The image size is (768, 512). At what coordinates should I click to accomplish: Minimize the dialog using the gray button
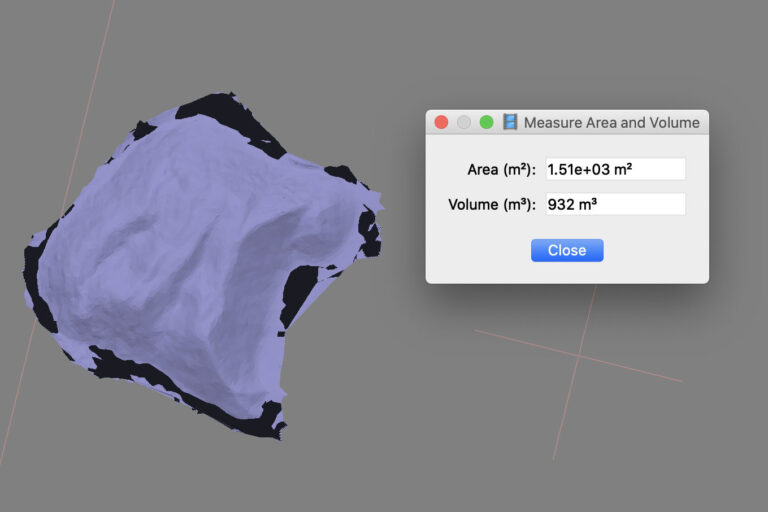pyautogui.click(x=463, y=122)
